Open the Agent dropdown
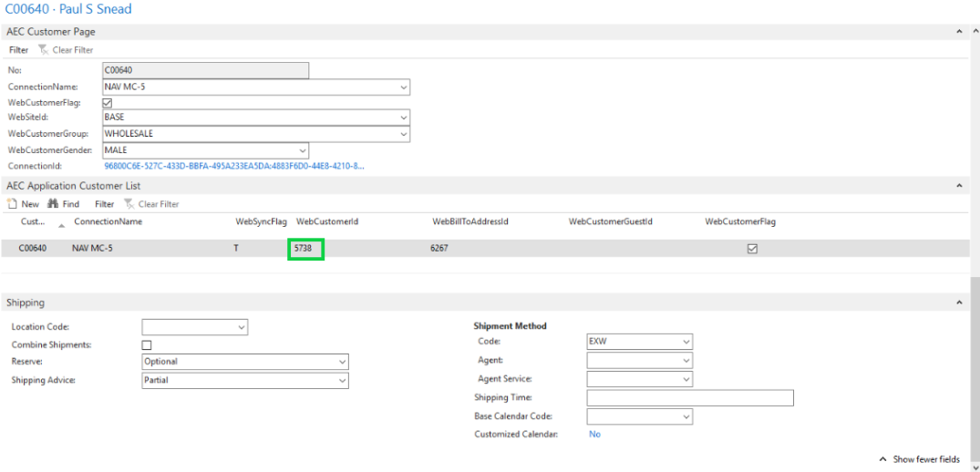980x472 pixels. [686, 361]
